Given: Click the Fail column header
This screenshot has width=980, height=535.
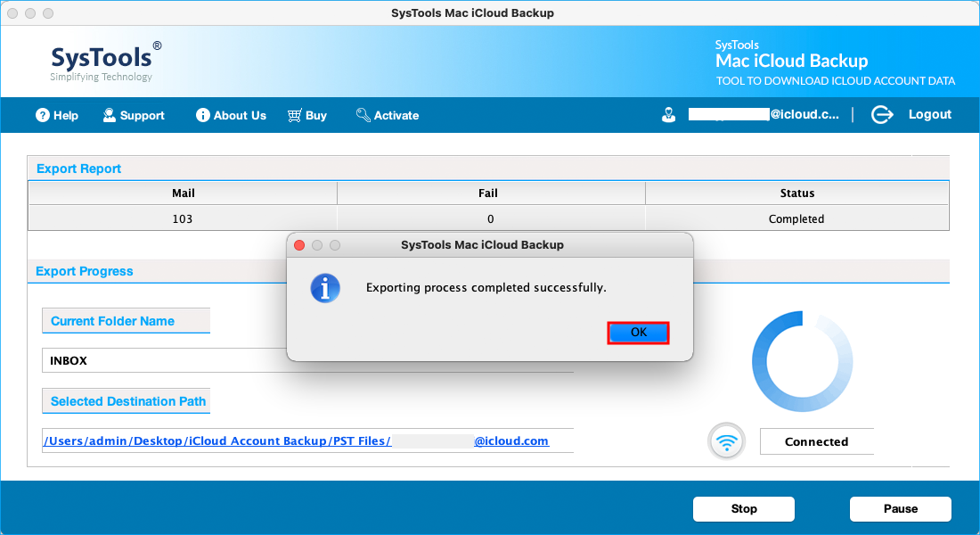Looking at the screenshot, I should point(491,193).
